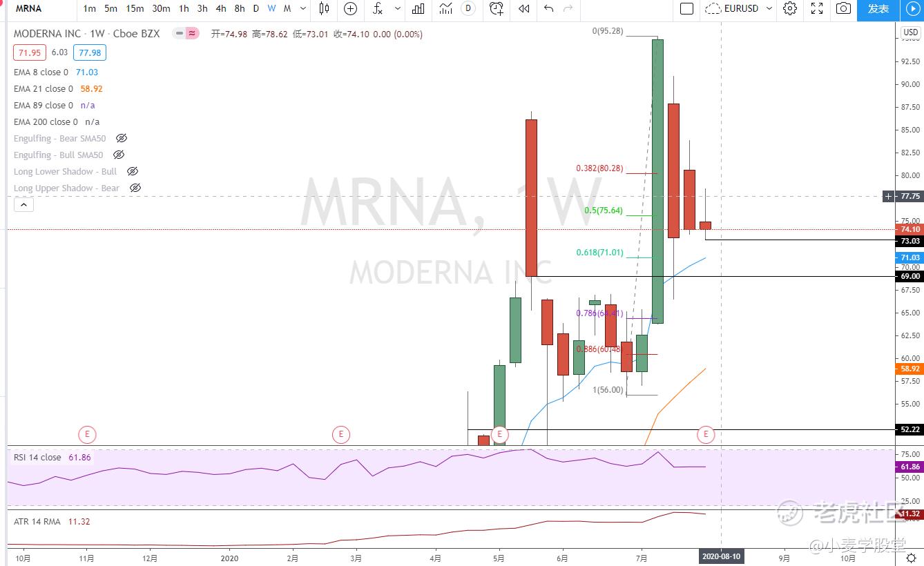Toggle the pink approximate-sign data pill
This screenshot has height=566, width=924.
[192, 33]
